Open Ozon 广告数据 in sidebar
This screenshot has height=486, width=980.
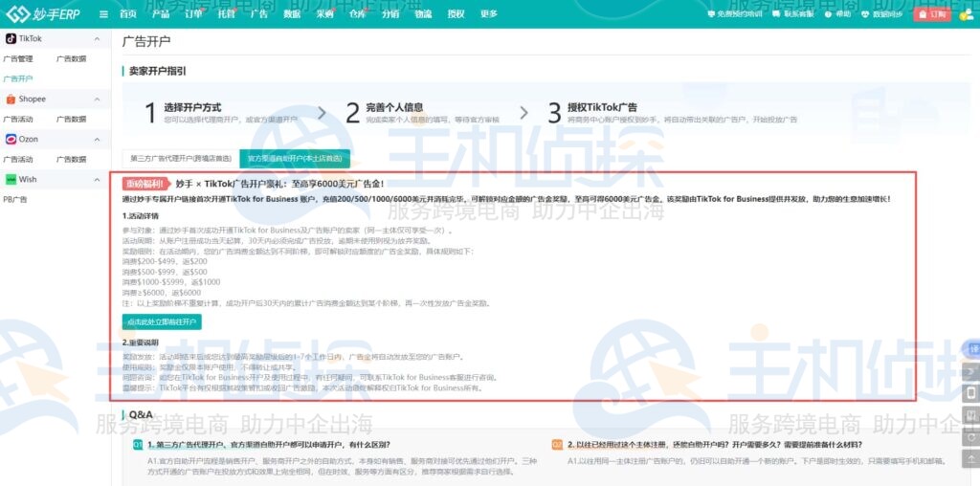71,160
